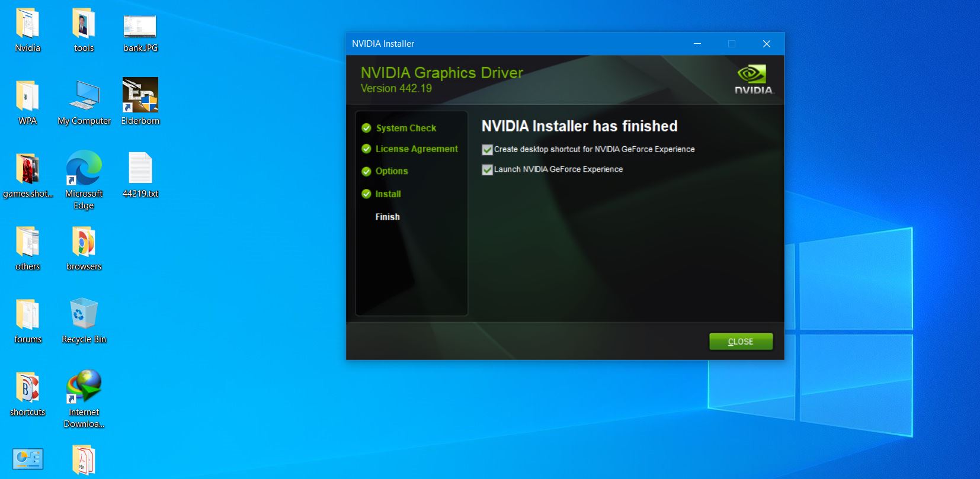Viewport: 980px width, 479px height.
Task: Uncheck Launch NVIDIA GeForce Experience
Action: pos(488,170)
